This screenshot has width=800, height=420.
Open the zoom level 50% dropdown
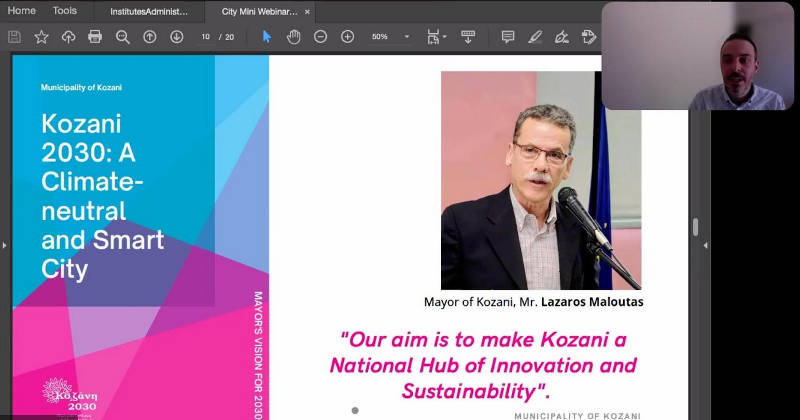coord(407,37)
